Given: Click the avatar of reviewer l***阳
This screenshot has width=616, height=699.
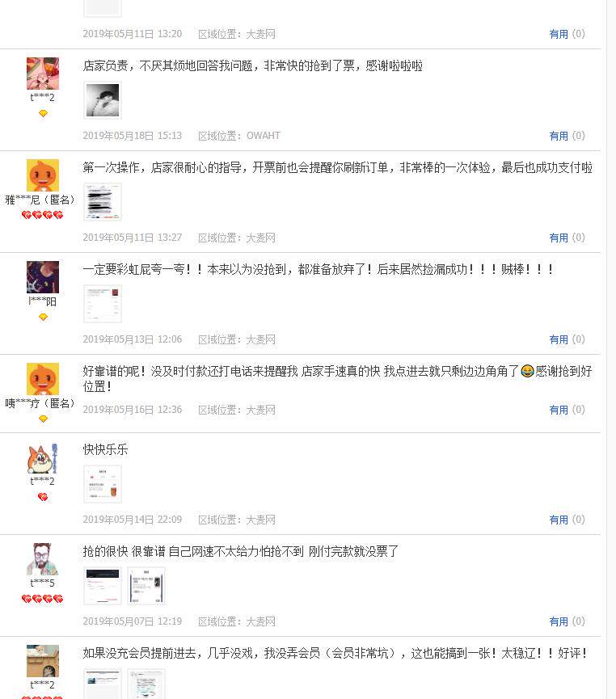Looking at the screenshot, I should 42,277.
